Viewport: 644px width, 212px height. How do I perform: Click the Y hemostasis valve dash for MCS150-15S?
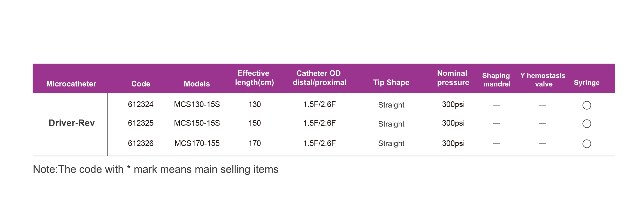[542, 124]
